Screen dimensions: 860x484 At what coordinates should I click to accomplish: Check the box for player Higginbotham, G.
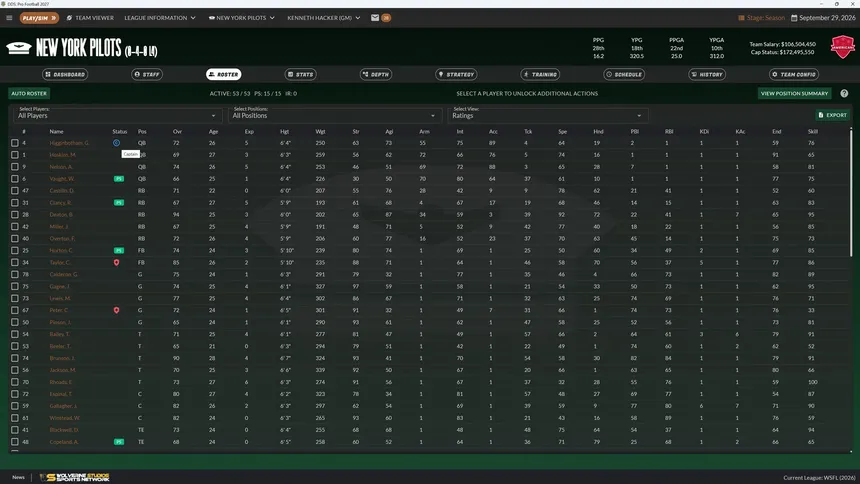click(15, 143)
